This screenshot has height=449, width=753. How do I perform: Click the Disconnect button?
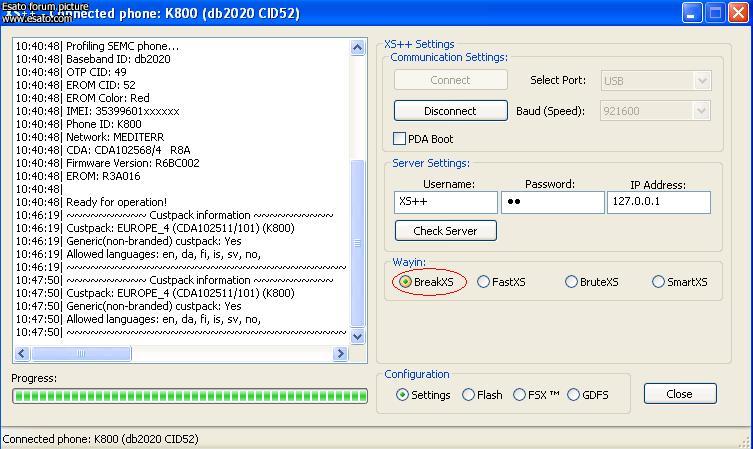pos(450,111)
